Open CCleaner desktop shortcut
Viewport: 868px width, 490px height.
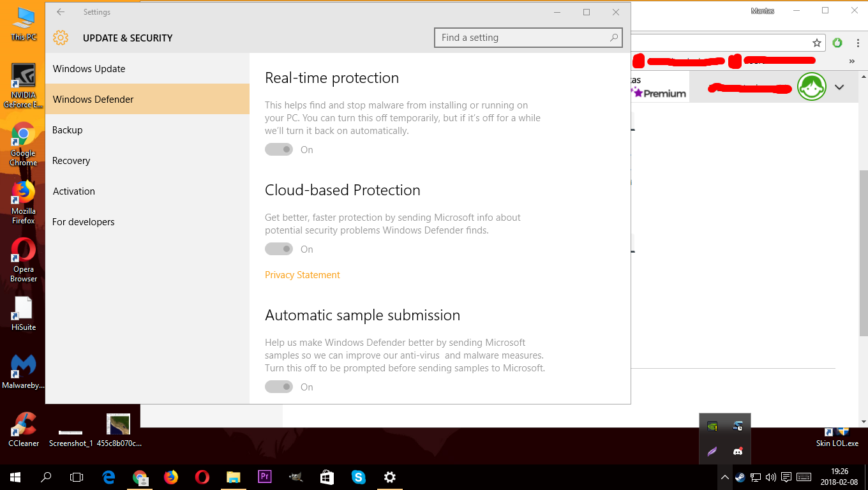[24, 429]
